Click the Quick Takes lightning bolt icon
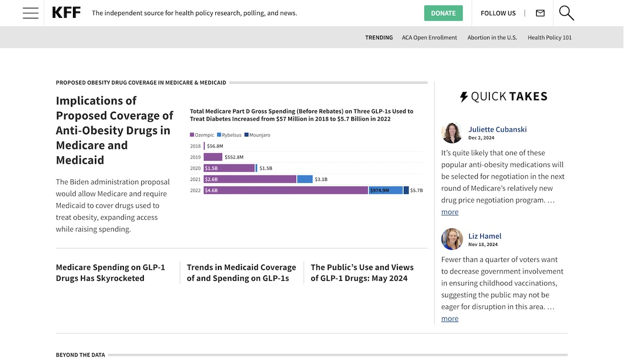This screenshot has width=630, height=364. click(464, 97)
